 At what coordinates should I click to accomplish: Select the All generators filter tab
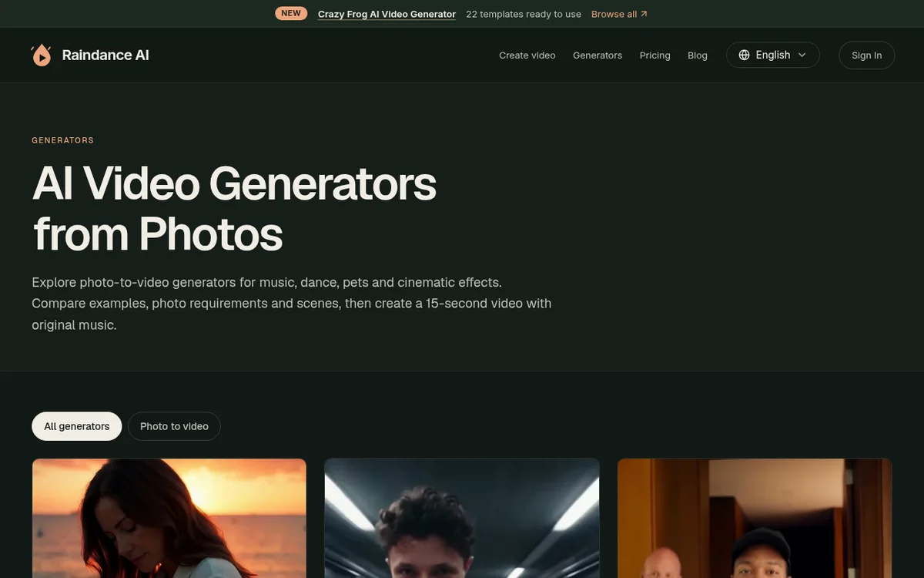[x=77, y=426]
